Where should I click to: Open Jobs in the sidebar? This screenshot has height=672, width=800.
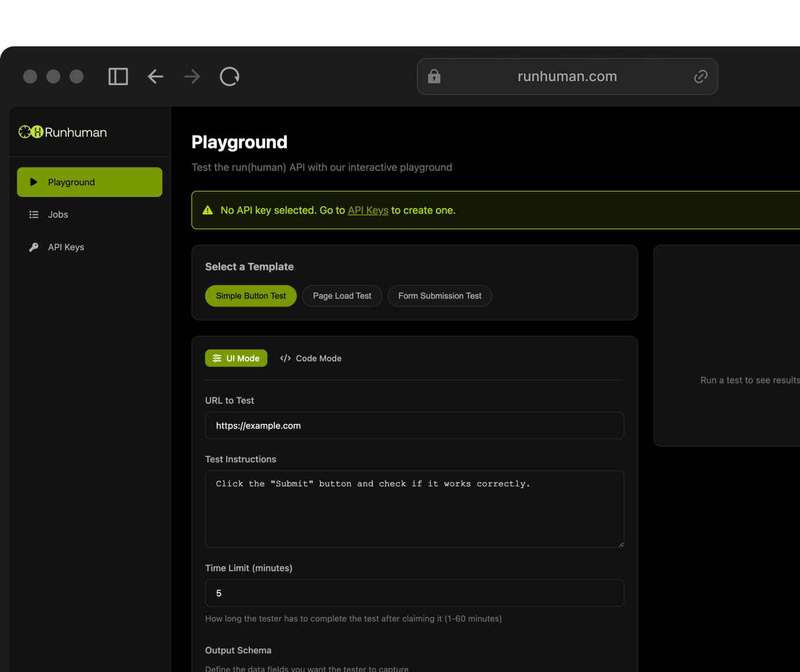(x=58, y=214)
